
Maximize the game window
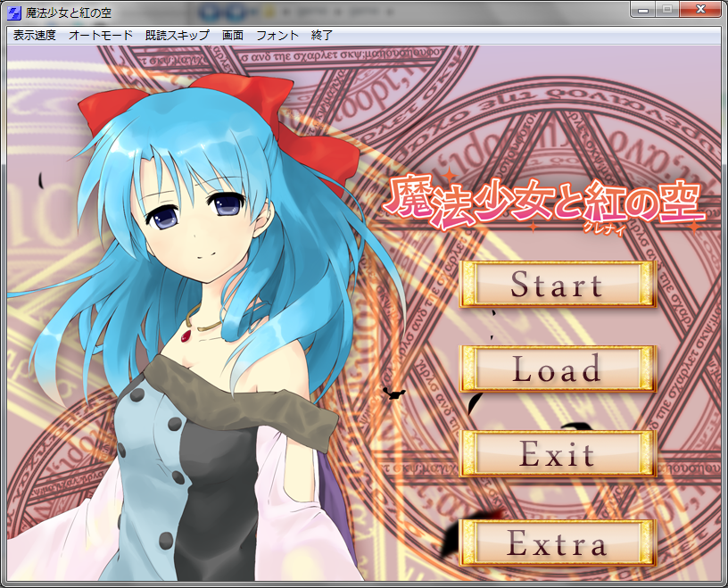tap(667, 9)
